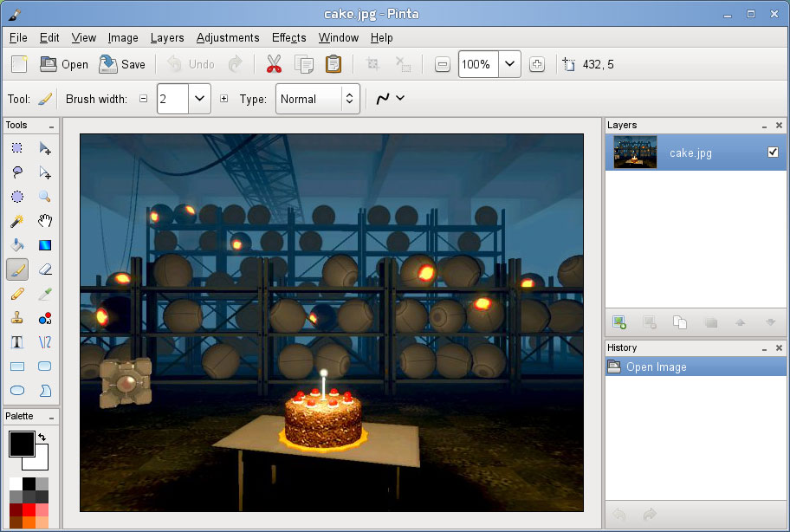Click the Open button
The height and width of the screenshot is (532, 790).
(64, 64)
